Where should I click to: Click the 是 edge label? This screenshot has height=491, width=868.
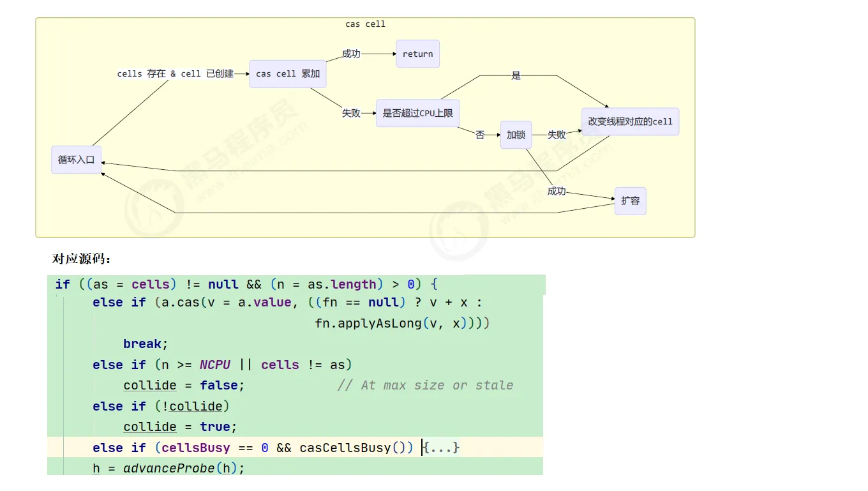pos(516,76)
